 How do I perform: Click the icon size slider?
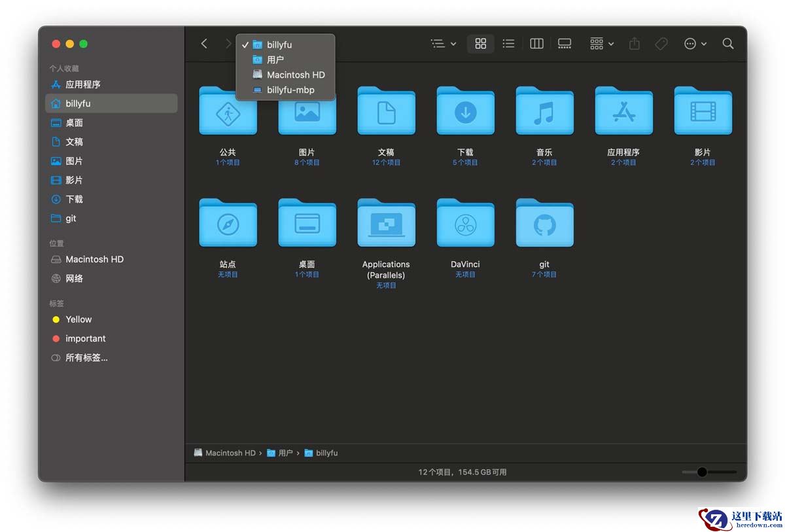pos(708,472)
